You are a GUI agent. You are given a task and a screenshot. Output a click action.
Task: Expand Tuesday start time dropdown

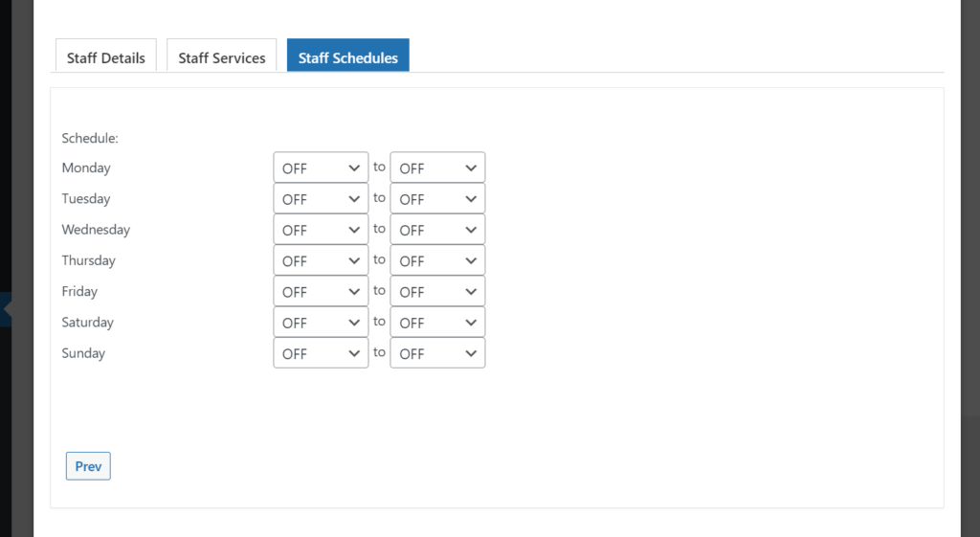pyautogui.click(x=321, y=198)
